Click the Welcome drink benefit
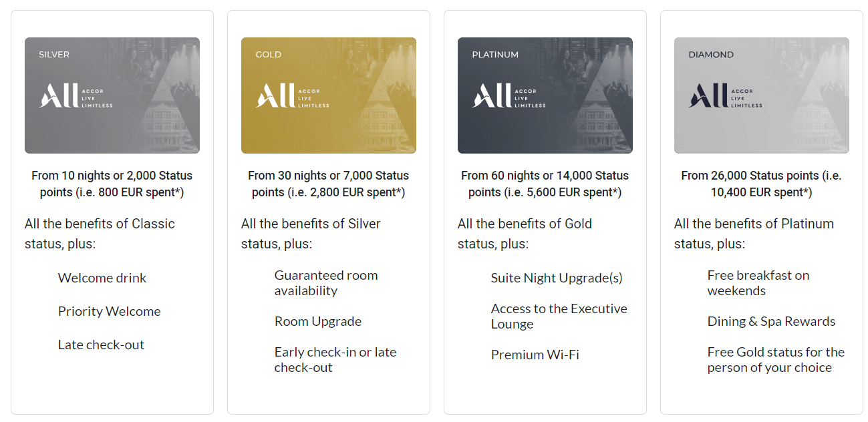The height and width of the screenshot is (422, 868). click(102, 278)
